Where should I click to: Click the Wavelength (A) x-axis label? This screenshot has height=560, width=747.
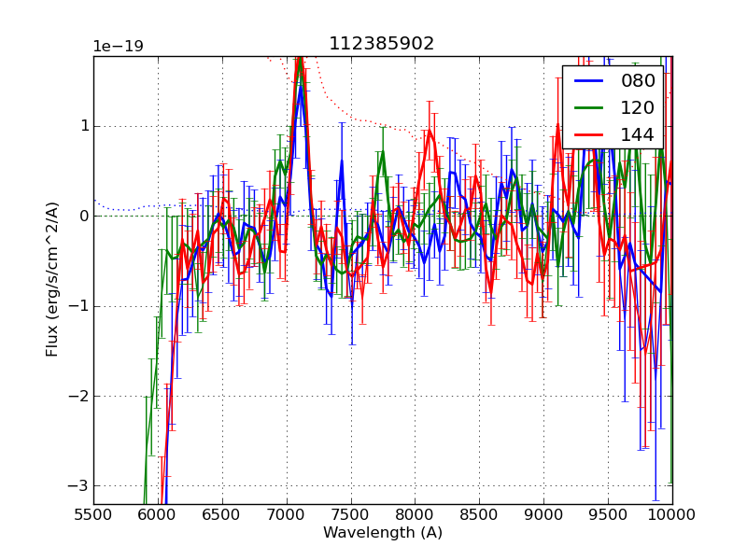[x=383, y=533]
